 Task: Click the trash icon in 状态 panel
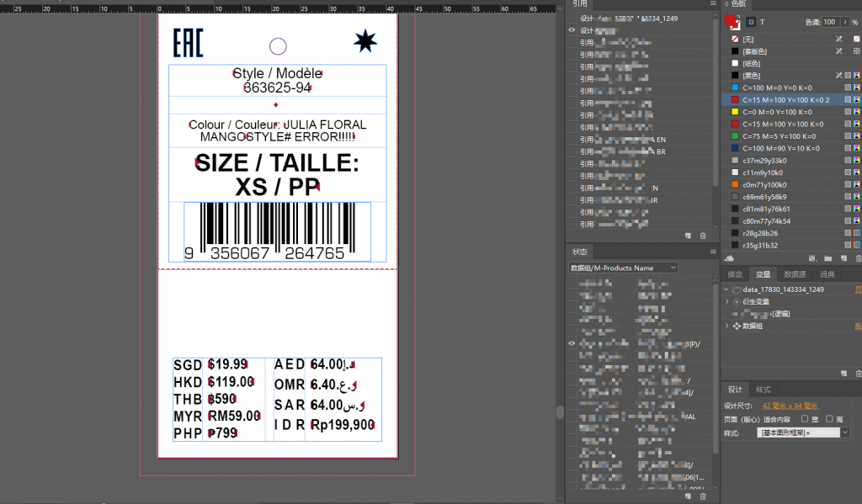(x=703, y=496)
